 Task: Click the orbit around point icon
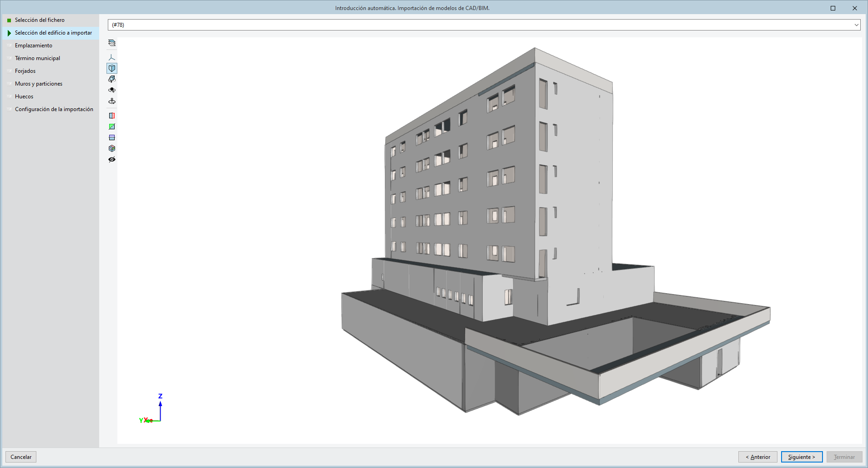[x=112, y=90]
